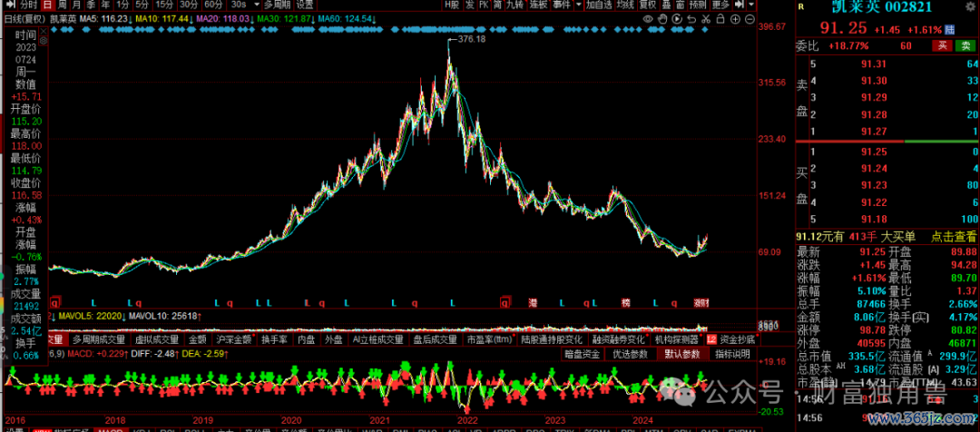980x432 pixels.
Task: Click the red 买 buy button
Action: point(941,45)
